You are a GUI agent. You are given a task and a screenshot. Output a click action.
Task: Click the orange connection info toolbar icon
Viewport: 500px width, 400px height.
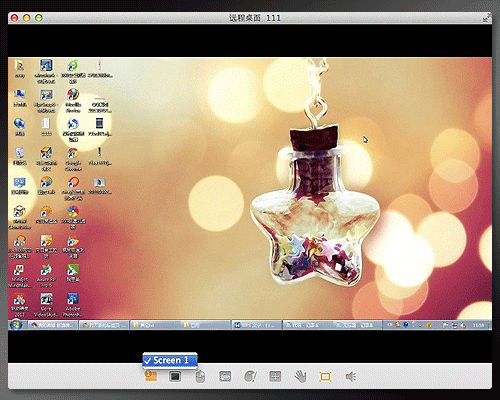click(x=151, y=376)
